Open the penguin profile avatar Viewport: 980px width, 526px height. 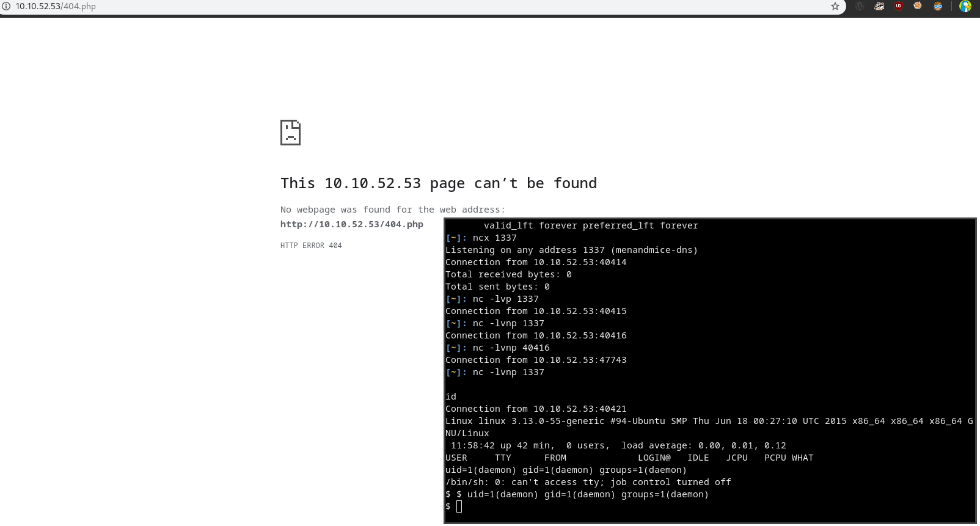(x=965, y=6)
